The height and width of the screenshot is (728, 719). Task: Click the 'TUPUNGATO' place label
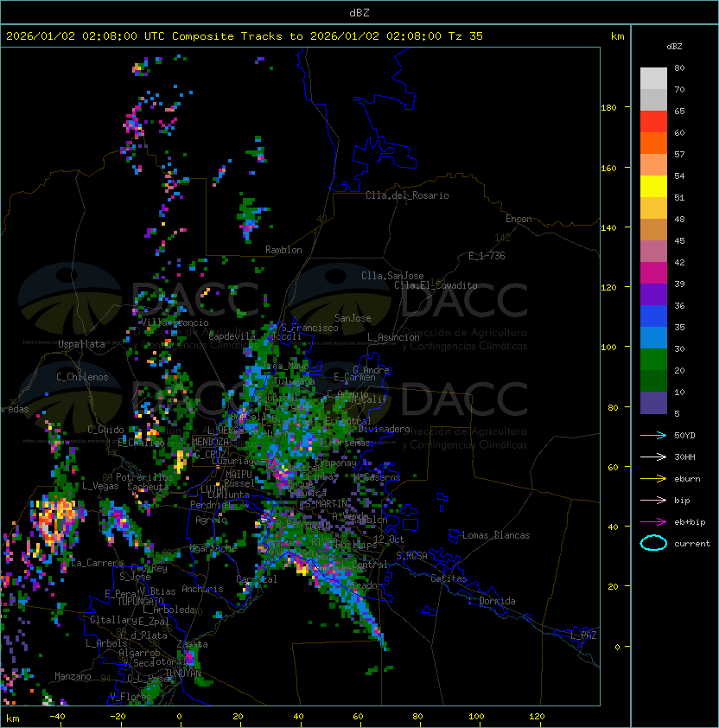pos(140,602)
